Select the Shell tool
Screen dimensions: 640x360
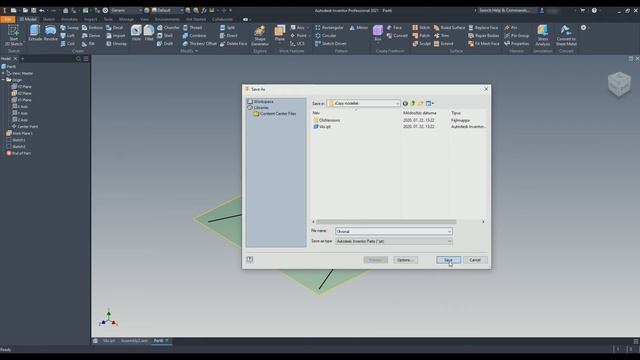(x=165, y=36)
